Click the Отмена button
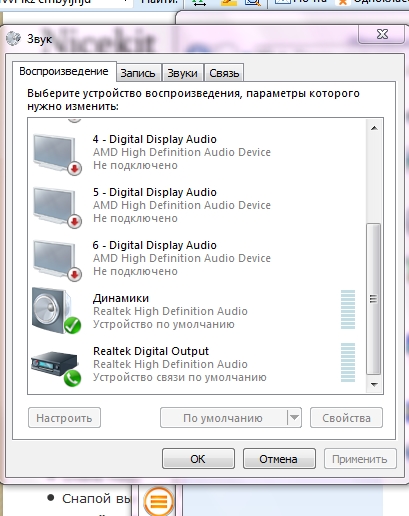 (279, 459)
